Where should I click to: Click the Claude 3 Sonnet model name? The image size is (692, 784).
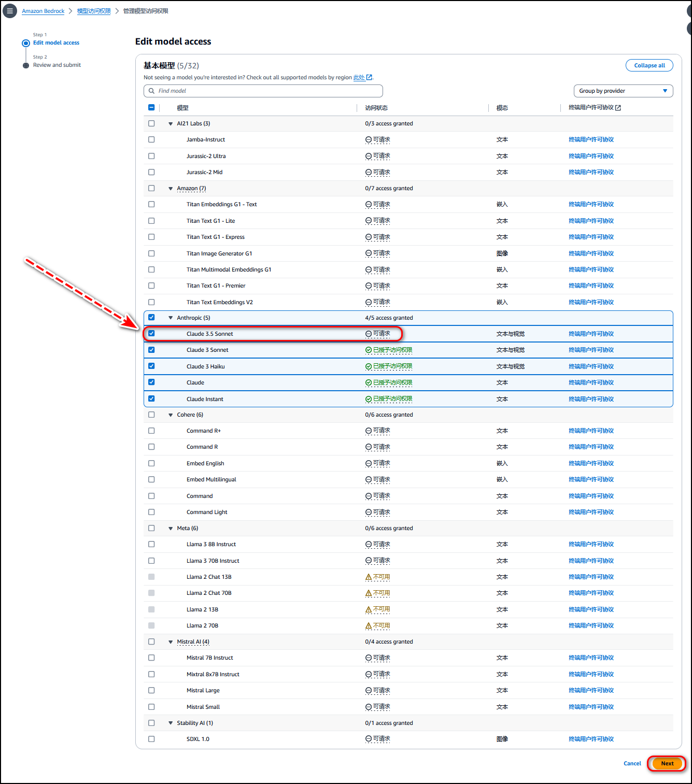(x=207, y=350)
